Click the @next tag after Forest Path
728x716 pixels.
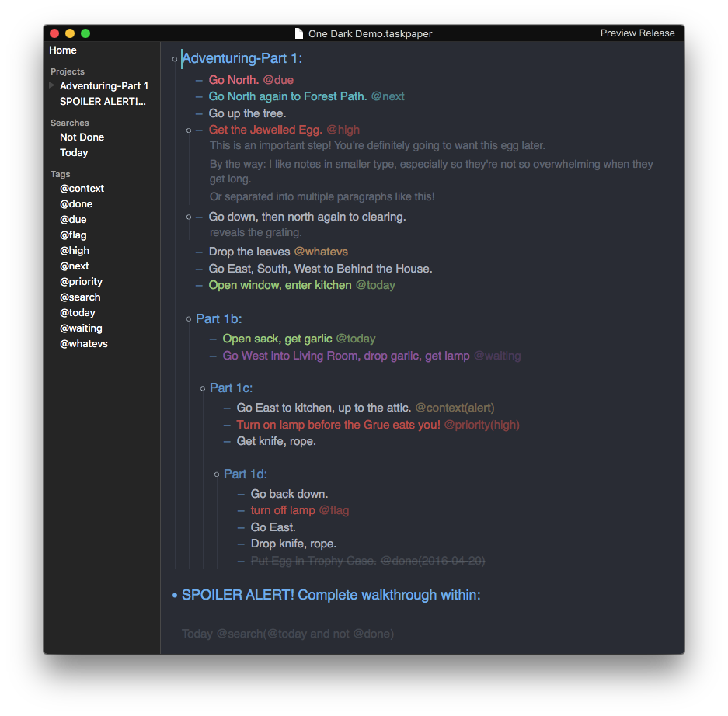388,96
